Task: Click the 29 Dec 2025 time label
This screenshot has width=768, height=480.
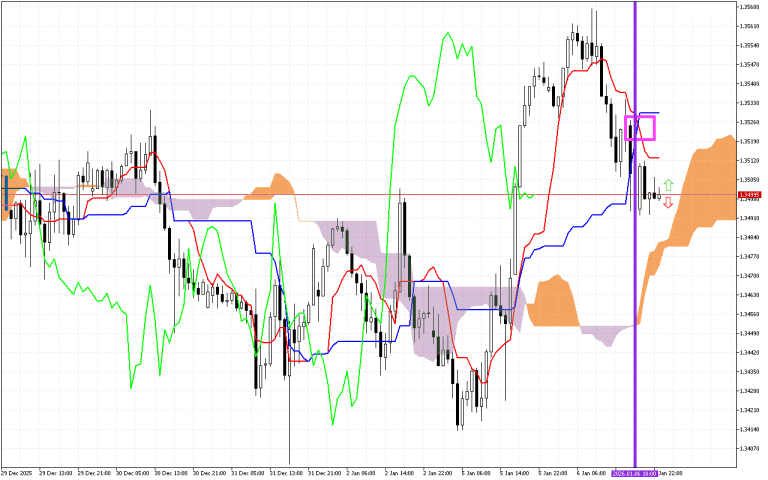Action: coord(16,473)
